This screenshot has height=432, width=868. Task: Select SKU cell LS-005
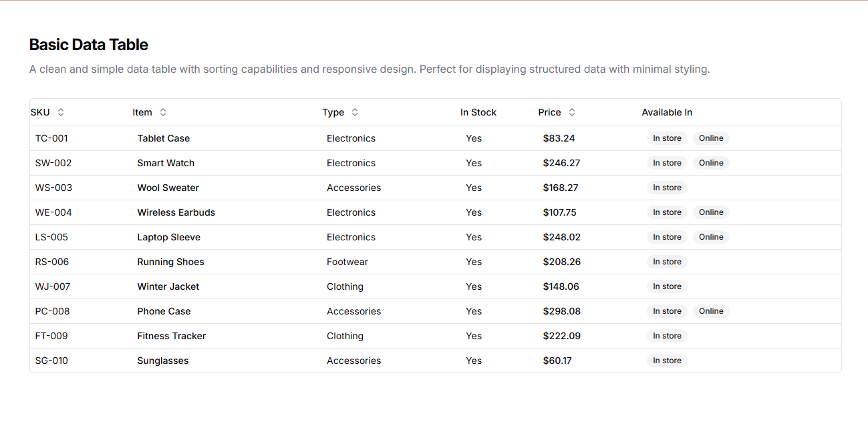click(x=51, y=237)
